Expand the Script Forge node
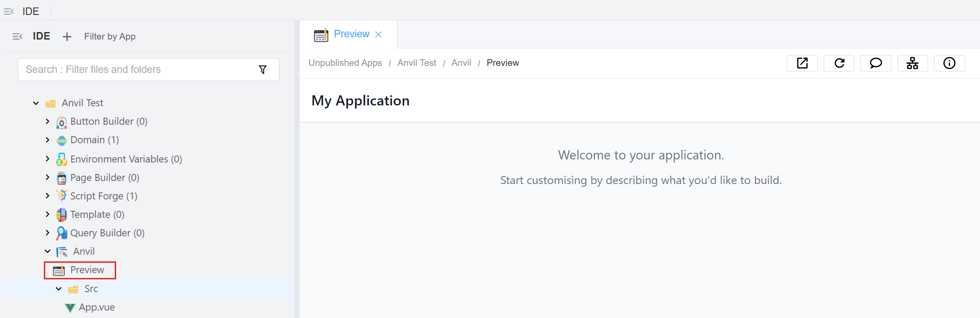 [x=47, y=196]
